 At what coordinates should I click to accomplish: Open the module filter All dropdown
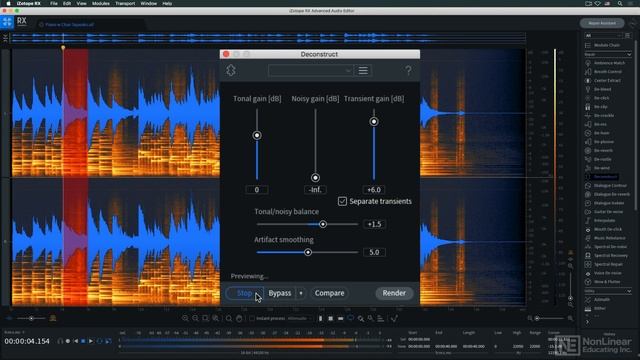pos(603,36)
